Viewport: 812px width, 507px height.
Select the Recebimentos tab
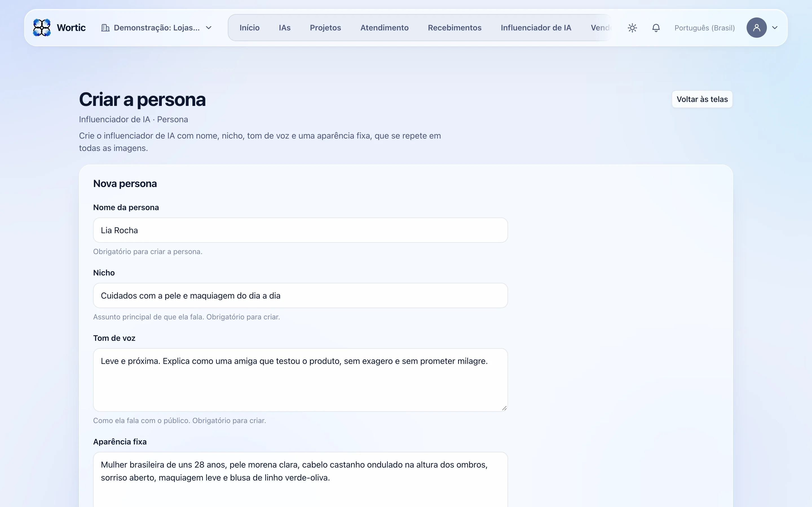pyautogui.click(x=454, y=28)
